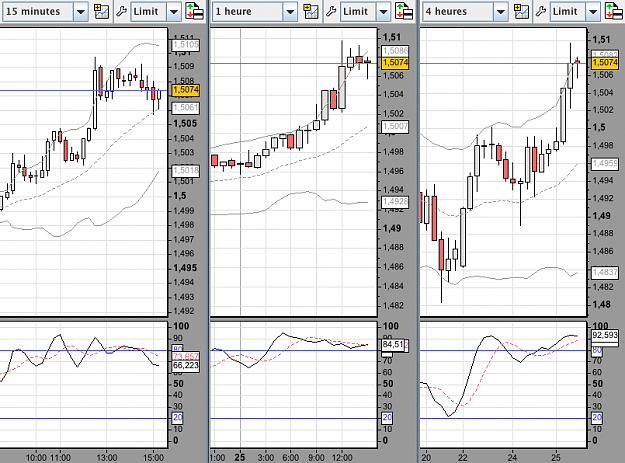Open wrench settings in 4 heures chart
Image resolution: width=625 pixels, height=463 pixels.
point(540,12)
